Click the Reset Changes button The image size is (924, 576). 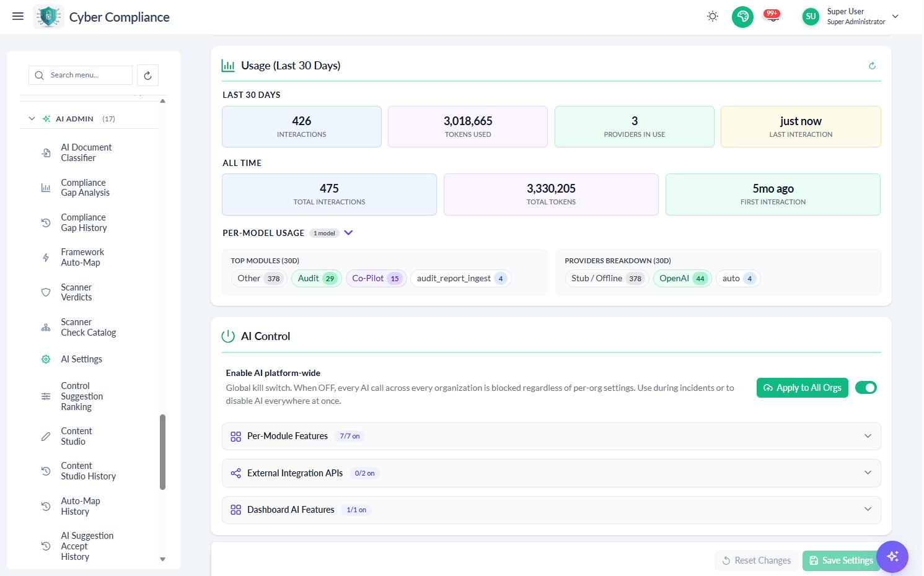click(x=756, y=561)
